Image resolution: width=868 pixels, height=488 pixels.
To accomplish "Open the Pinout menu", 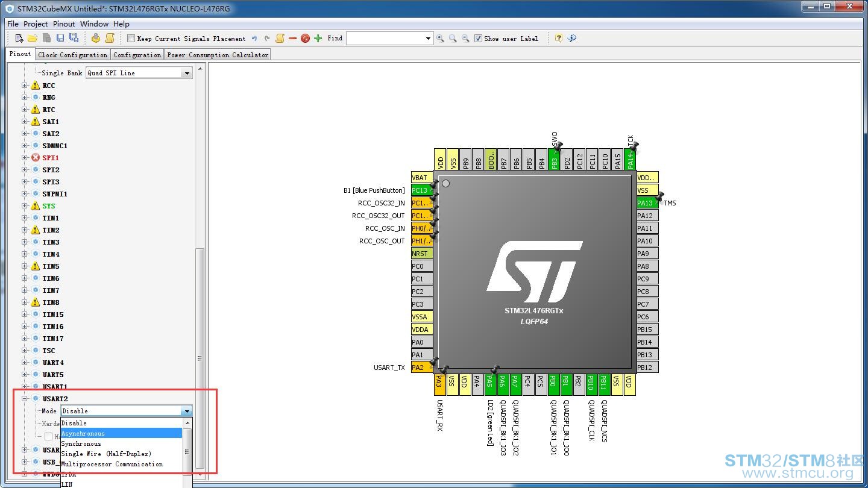I will pos(64,24).
